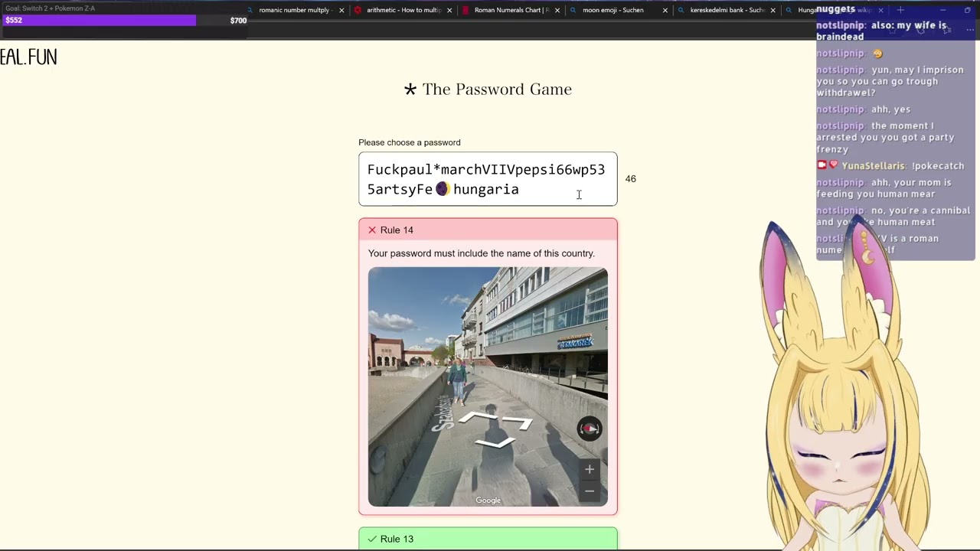
Task: Click the YunaStellaris !pokecatch chat message
Action: (893, 165)
